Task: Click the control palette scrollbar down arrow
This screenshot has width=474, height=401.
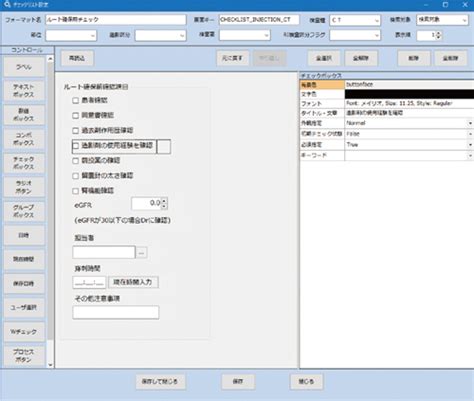Action: pos(50,365)
